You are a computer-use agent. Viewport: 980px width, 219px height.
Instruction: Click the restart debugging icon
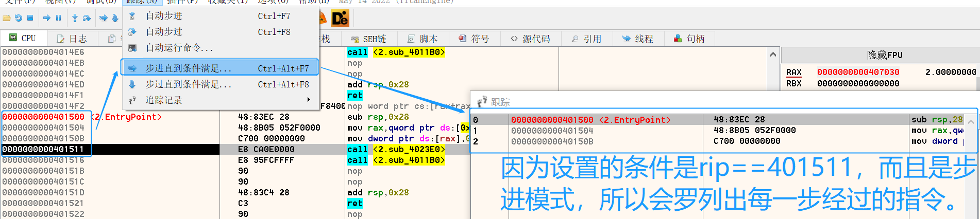pyautogui.click(x=19, y=18)
